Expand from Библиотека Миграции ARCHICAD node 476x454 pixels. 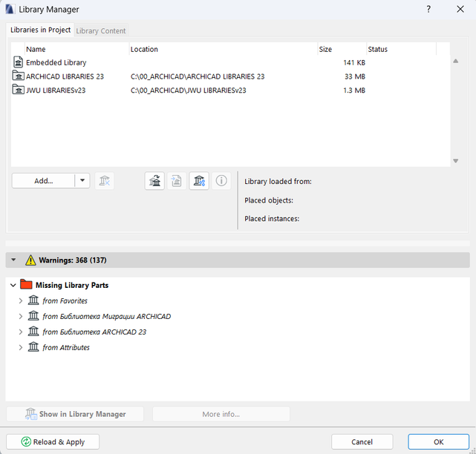(21, 316)
